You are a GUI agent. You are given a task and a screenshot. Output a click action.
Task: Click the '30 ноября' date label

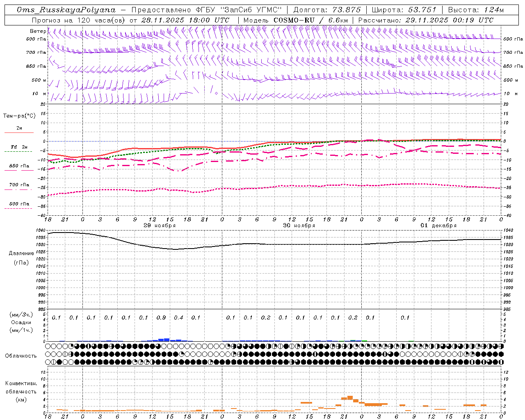(x=299, y=226)
